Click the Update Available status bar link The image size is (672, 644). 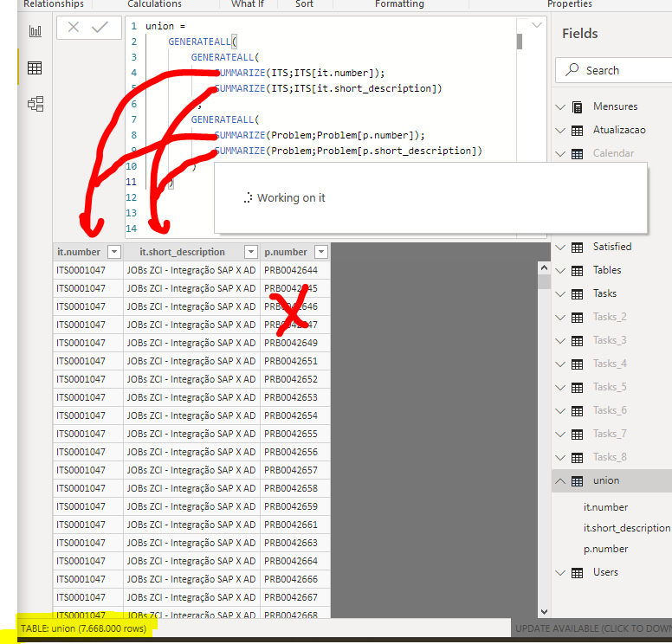coord(593,628)
